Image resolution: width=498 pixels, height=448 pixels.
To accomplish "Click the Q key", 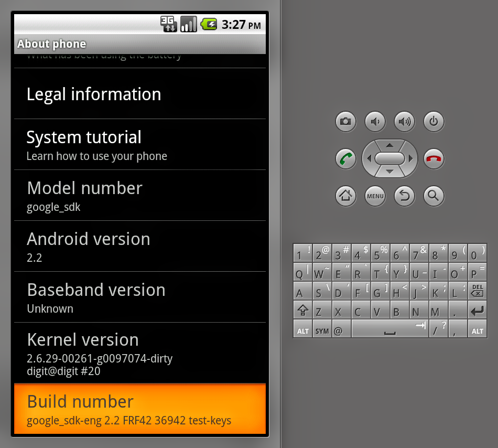I will click(302, 272).
